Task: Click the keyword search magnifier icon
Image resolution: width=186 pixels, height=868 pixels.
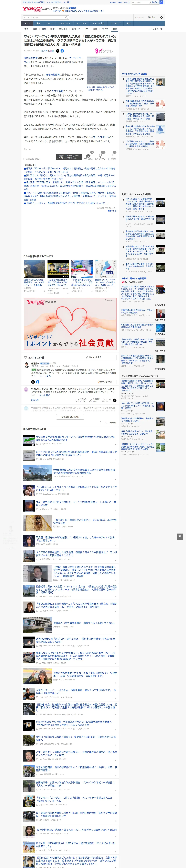Action: [x=66, y=18]
